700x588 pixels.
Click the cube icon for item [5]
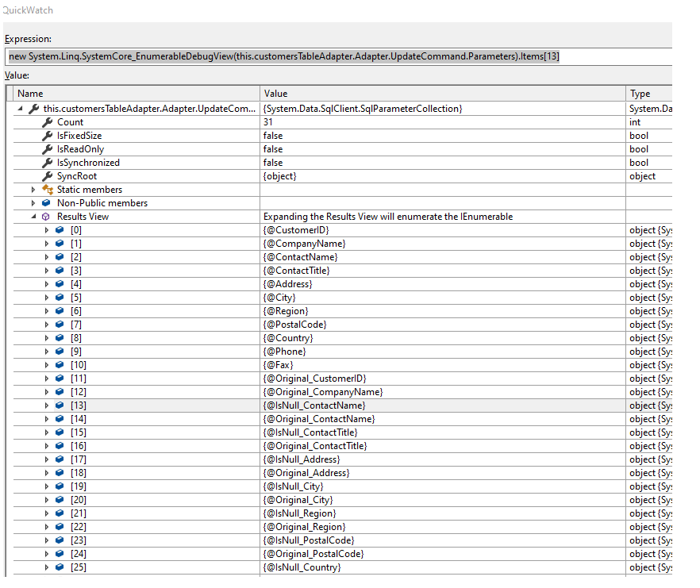(60, 298)
